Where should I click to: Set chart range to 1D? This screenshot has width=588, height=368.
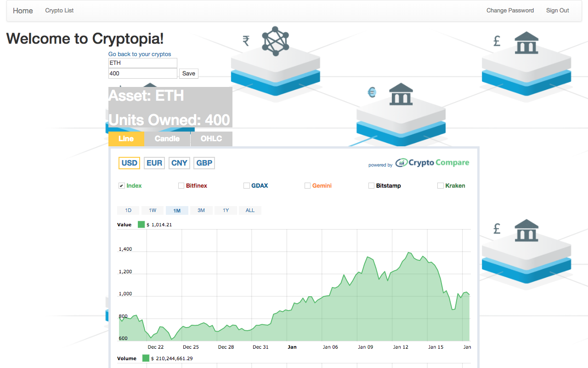click(x=128, y=210)
